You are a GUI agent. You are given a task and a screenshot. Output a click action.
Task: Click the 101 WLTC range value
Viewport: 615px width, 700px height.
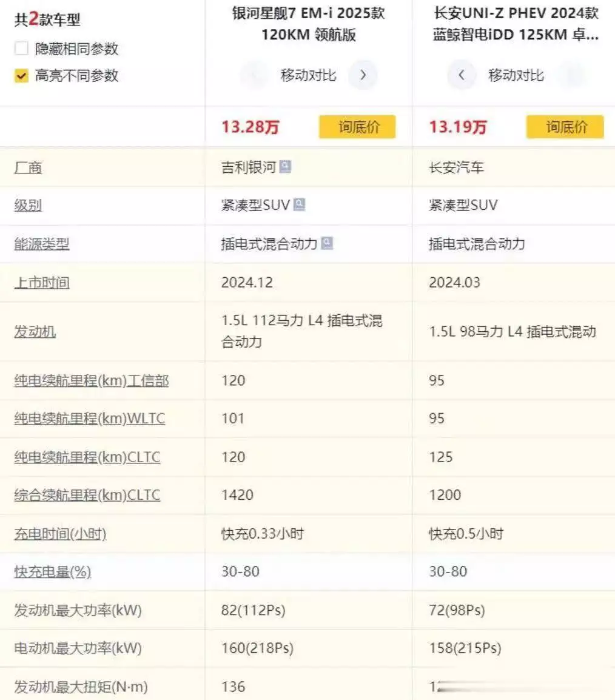[x=232, y=419]
